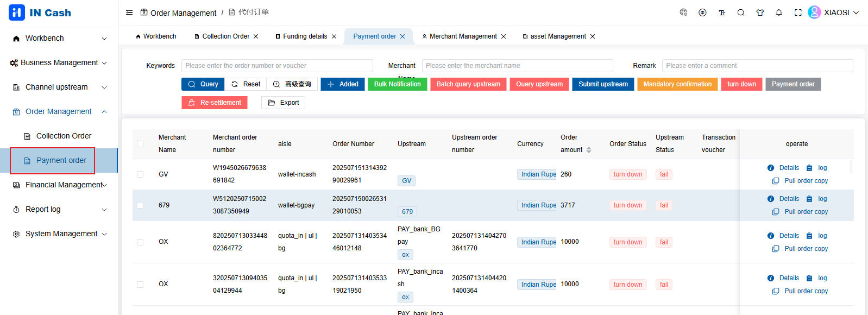The image size is (868, 315).
Task: Collapse the sidebar with the hamburger icon
Action: pyautogui.click(x=129, y=12)
